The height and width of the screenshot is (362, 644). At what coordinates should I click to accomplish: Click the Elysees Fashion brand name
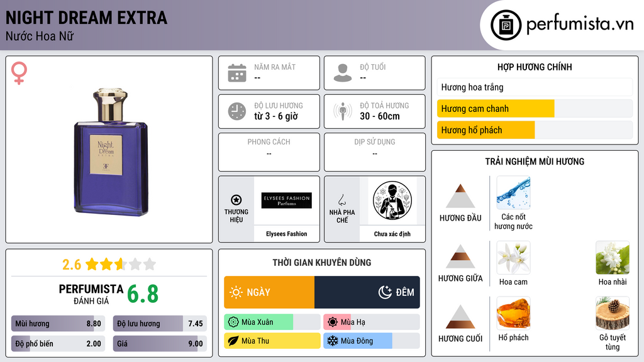pos(286,234)
